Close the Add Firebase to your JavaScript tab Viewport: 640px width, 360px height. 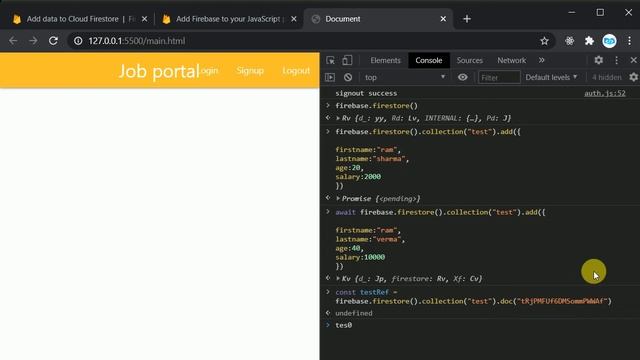(294, 19)
